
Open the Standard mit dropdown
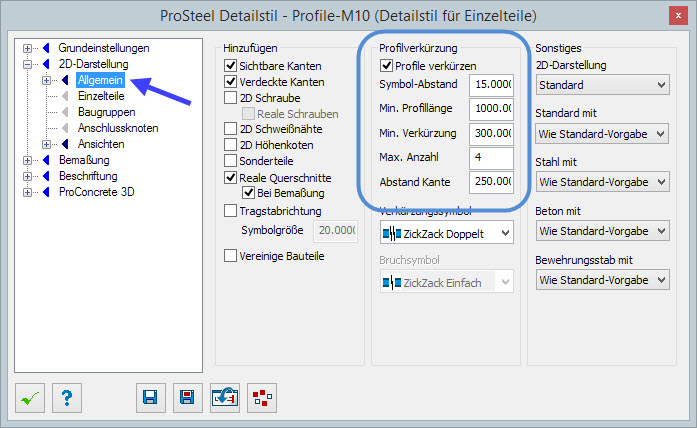coord(602,134)
